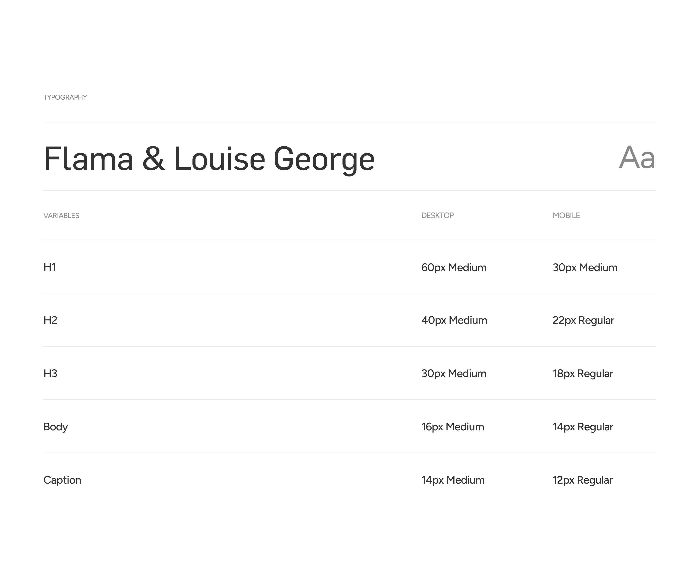Click the VARIABLES column header
700x588 pixels.
pos(61,216)
